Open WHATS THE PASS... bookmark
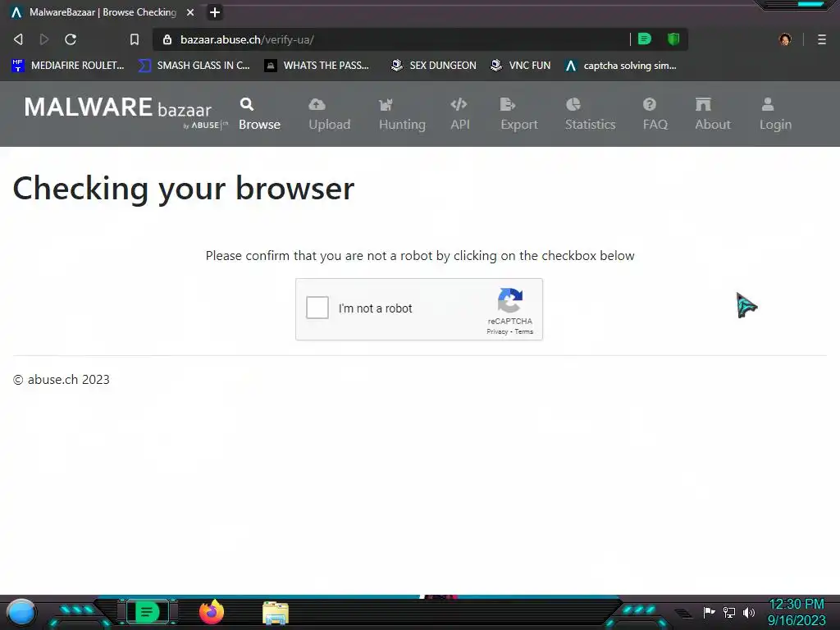 coord(317,66)
